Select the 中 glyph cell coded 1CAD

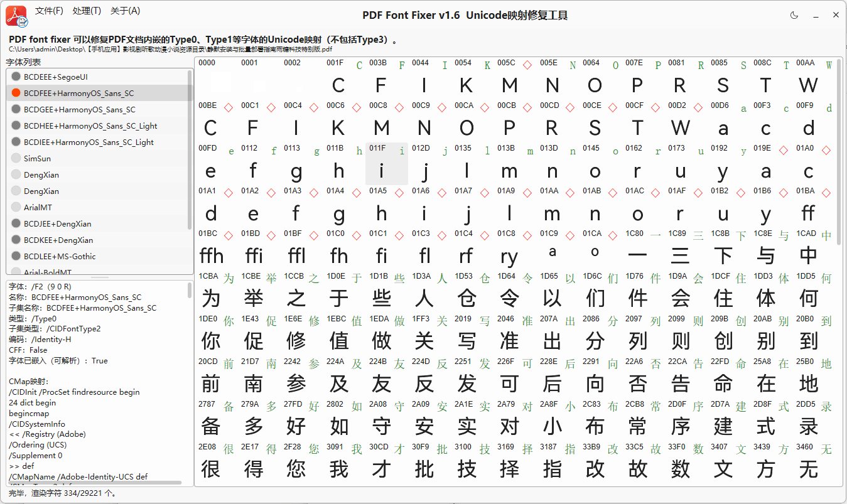coord(814,249)
